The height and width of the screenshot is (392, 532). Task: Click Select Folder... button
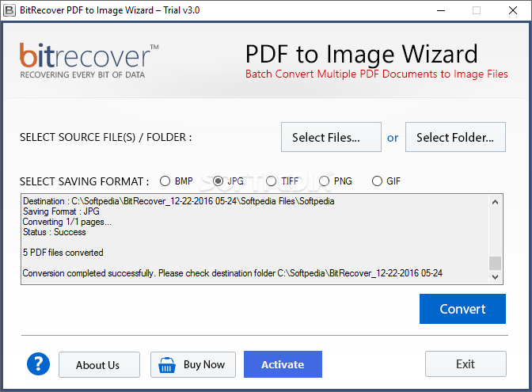455,137
